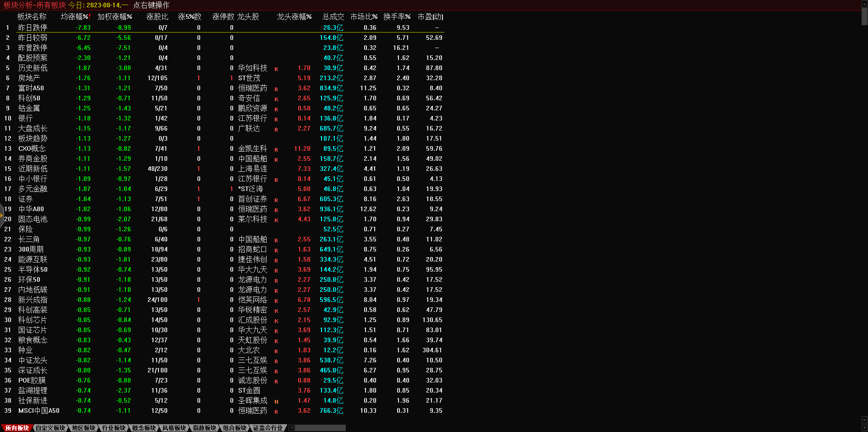Click the N marker next to 圣晖集成

click(x=276, y=402)
